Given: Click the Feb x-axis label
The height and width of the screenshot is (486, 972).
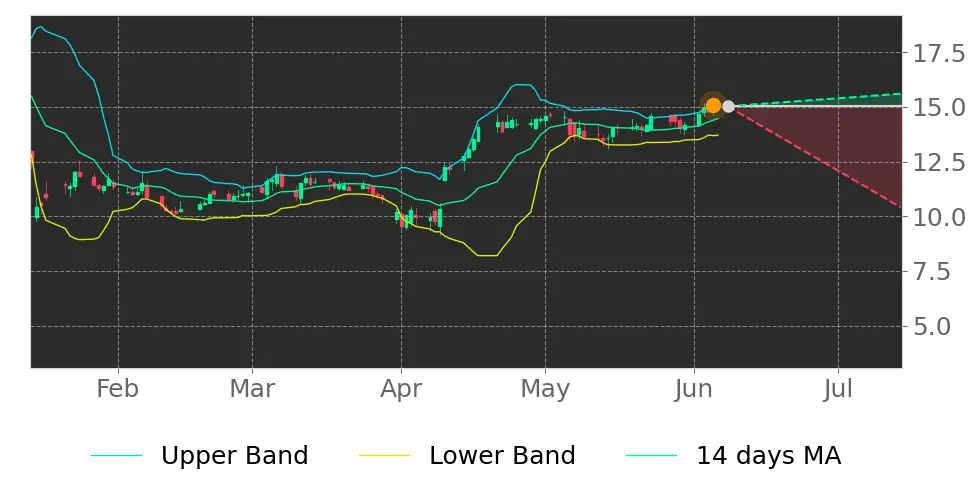Looking at the screenshot, I should pos(118,389).
